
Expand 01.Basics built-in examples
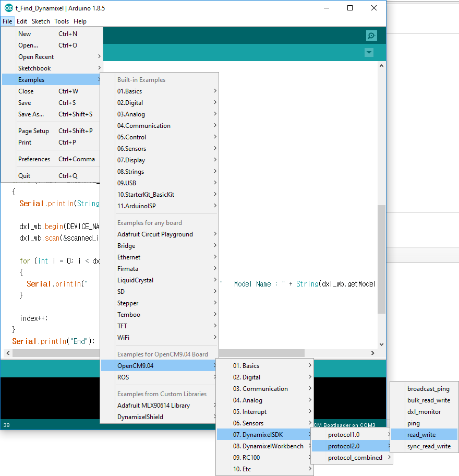click(159, 91)
